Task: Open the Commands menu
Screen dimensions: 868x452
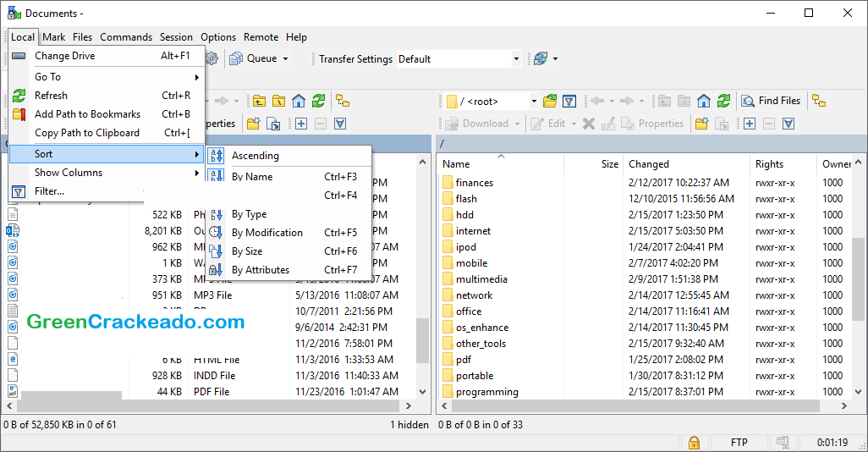Action: click(x=126, y=37)
